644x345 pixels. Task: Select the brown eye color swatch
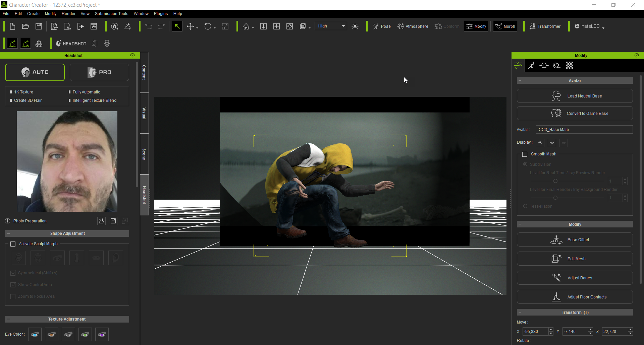click(52, 334)
